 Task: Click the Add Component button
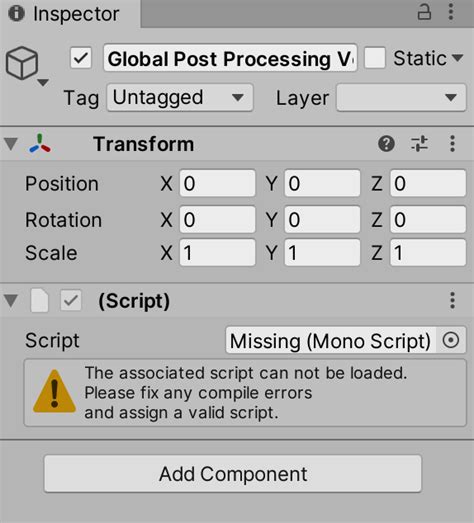tap(233, 474)
